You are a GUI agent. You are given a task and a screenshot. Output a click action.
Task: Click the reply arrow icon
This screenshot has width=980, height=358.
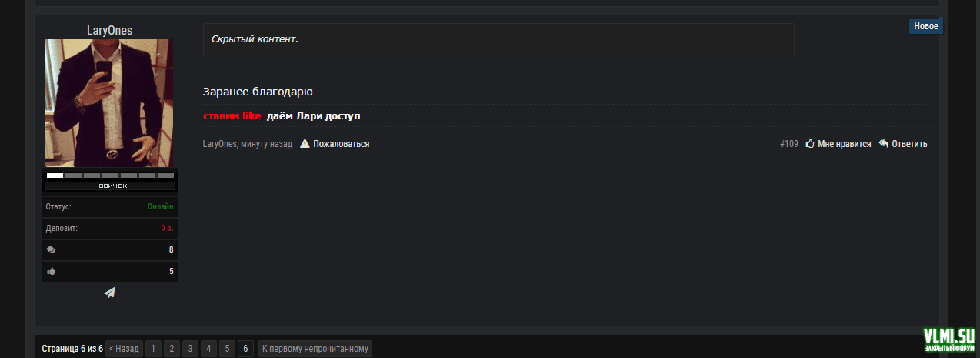[x=884, y=144]
